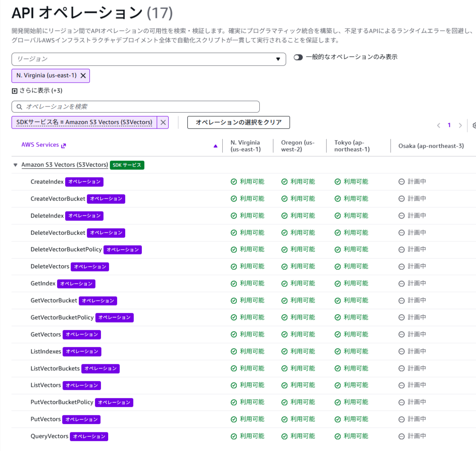Open table settings gear icon
The height and width of the screenshot is (451, 476).
pyautogui.click(x=474, y=125)
